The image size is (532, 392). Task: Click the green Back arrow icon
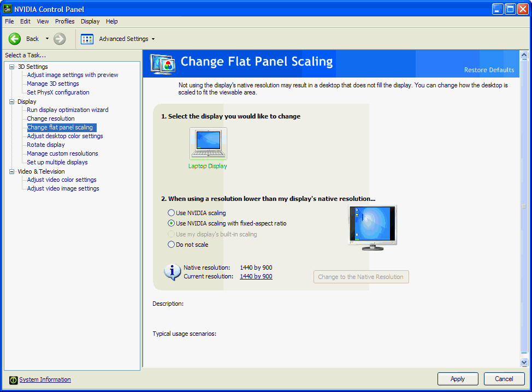[x=15, y=39]
